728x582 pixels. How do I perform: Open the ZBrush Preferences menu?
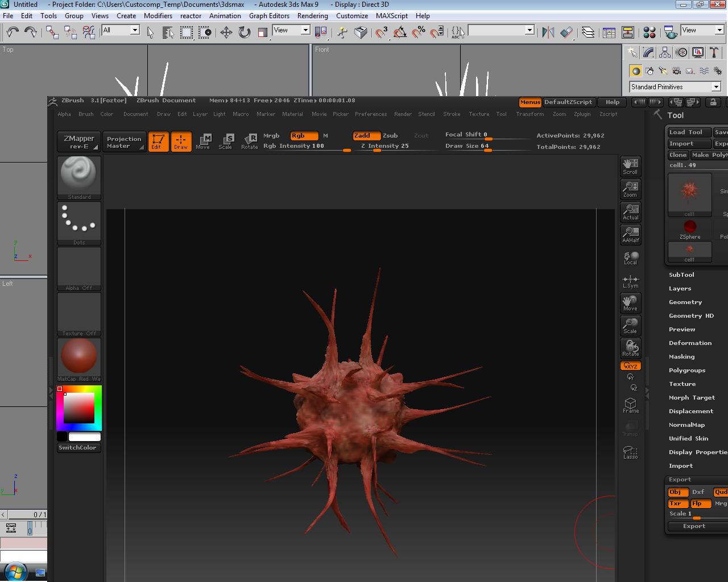point(371,114)
